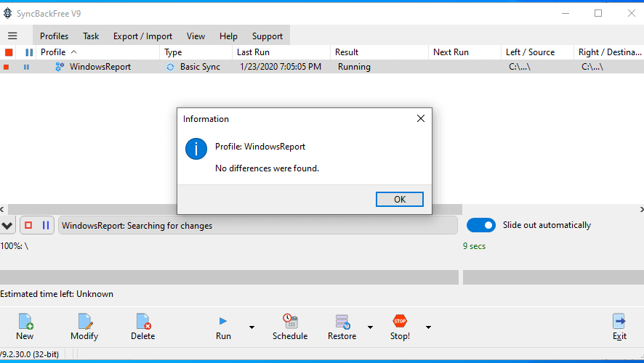Click the Basic Sync type icon
This screenshot has width=644, height=363.
coord(170,67)
